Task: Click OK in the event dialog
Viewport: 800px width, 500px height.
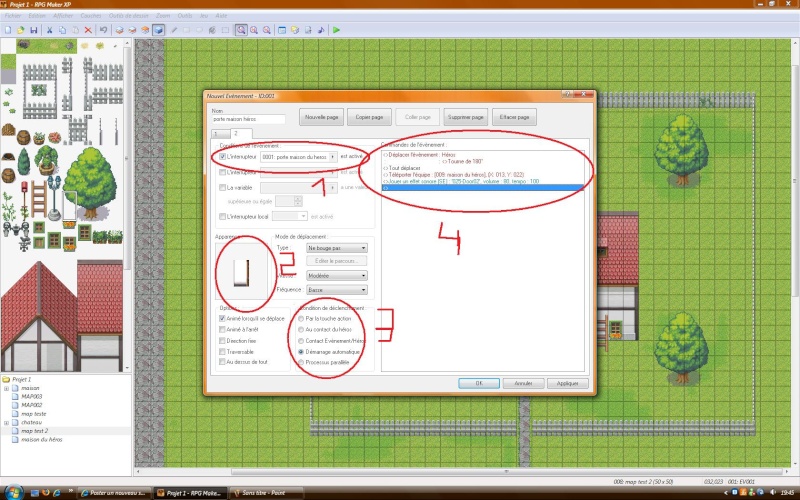Action: coord(479,383)
